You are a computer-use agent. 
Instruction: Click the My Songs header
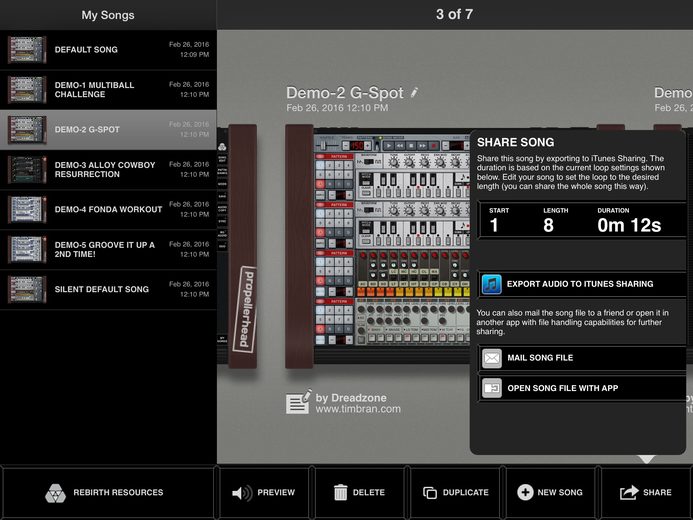(x=108, y=15)
